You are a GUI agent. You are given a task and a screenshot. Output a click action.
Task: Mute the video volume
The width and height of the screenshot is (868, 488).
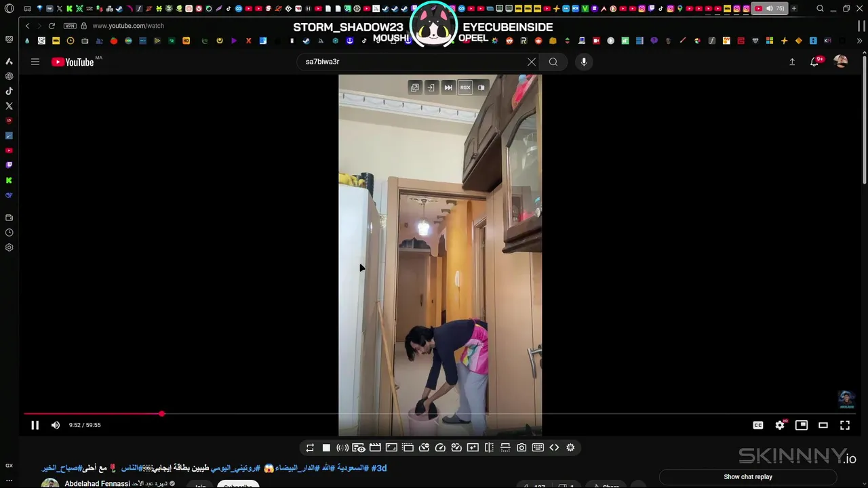56,425
